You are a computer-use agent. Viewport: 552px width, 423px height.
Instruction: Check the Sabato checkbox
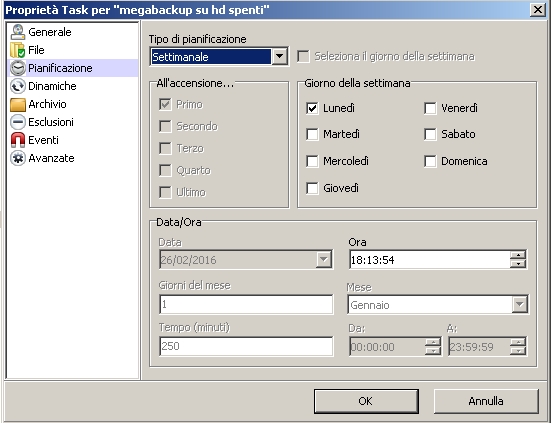(430, 134)
